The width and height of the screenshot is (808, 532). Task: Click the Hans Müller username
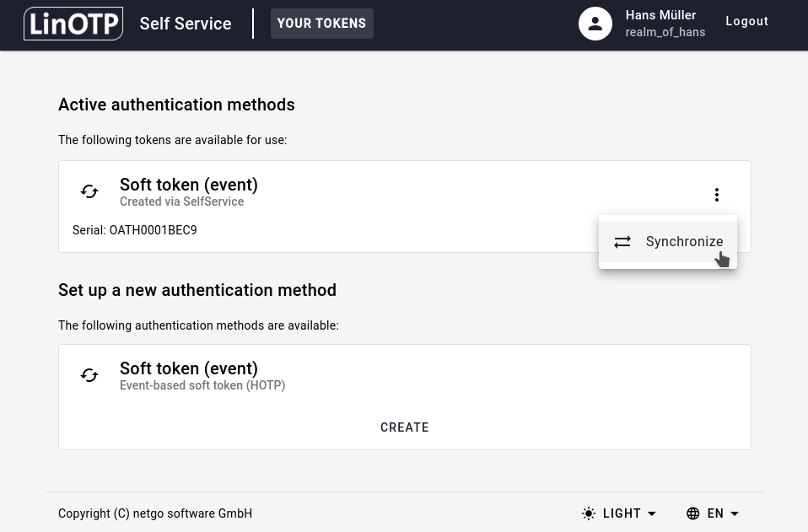click(x=660, y=15)
